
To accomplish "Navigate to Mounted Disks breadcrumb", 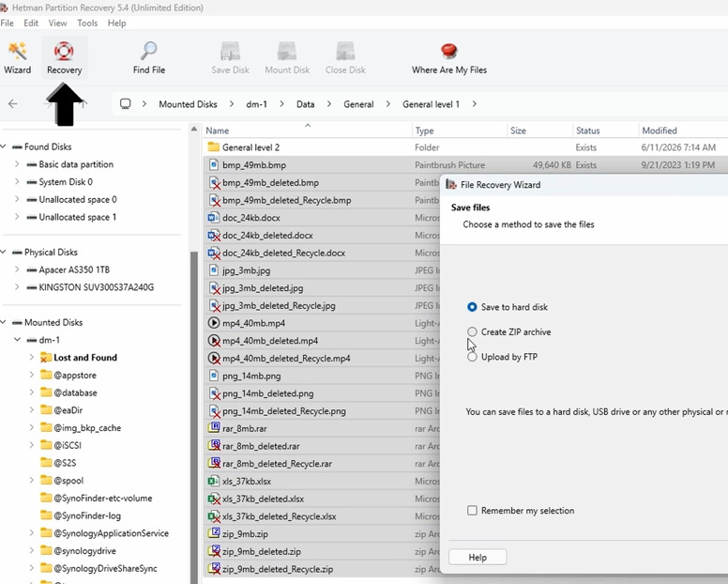I will [188, 104].
